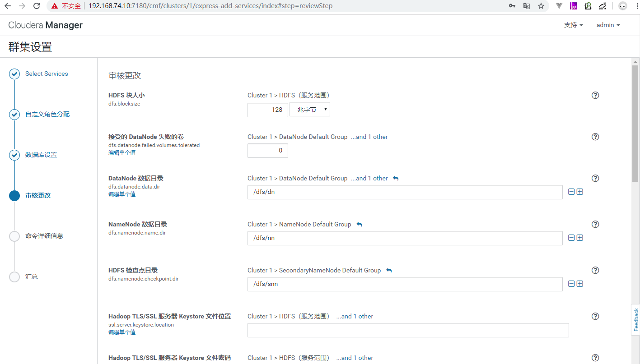Click the HDFS block size value field
The width and height of the screenshot is (640, 364).
[268, 110]
